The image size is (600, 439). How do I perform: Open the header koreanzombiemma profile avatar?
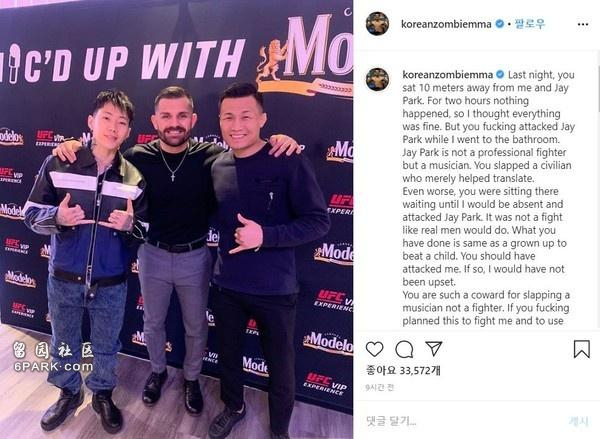click(377, 24)
